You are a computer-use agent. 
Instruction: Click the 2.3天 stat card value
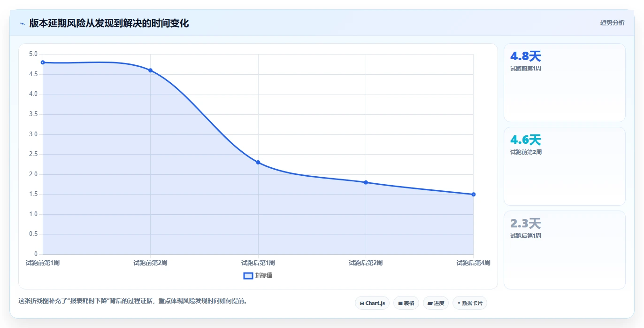[526, 224]
